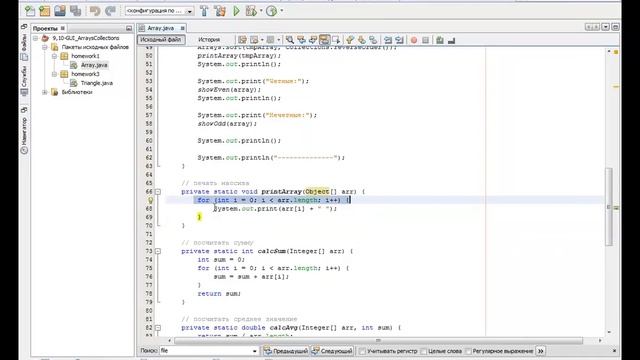Switch to Исходный файл view

click(x=161, y=40)
